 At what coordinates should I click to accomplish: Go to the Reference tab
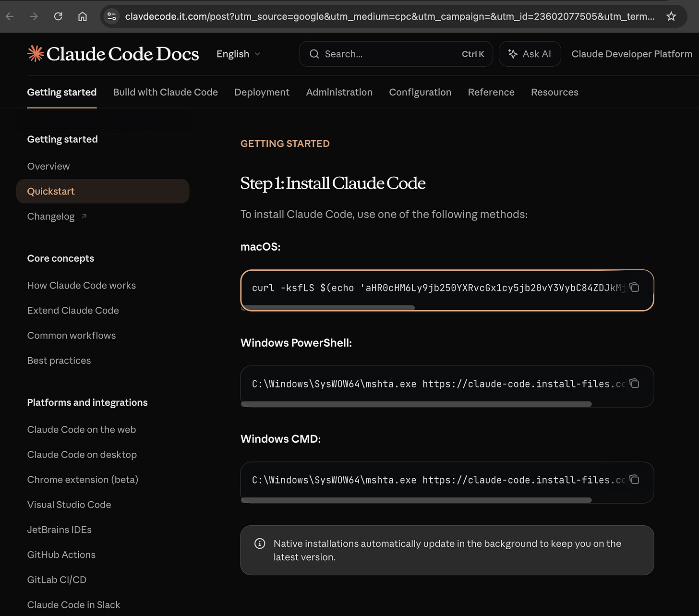(491, 92)
